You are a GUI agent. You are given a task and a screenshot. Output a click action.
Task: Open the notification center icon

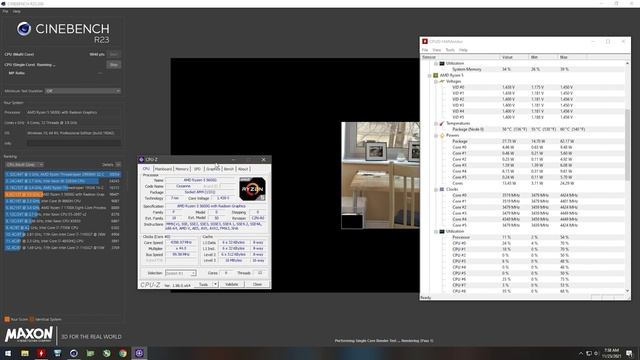(629, 353)
